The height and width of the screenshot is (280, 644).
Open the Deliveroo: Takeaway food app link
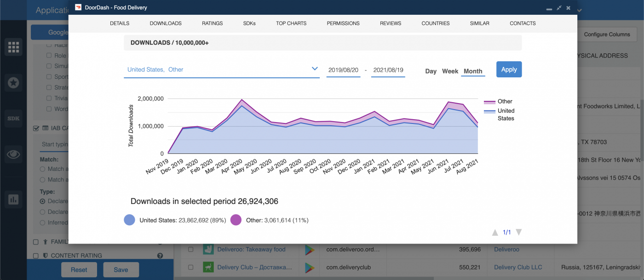click(x=251, y=250)
